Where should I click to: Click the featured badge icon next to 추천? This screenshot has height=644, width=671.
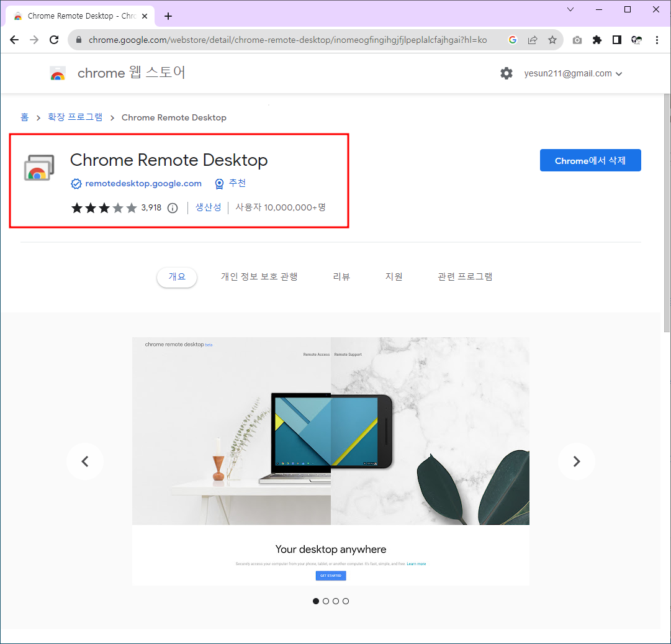219,184
